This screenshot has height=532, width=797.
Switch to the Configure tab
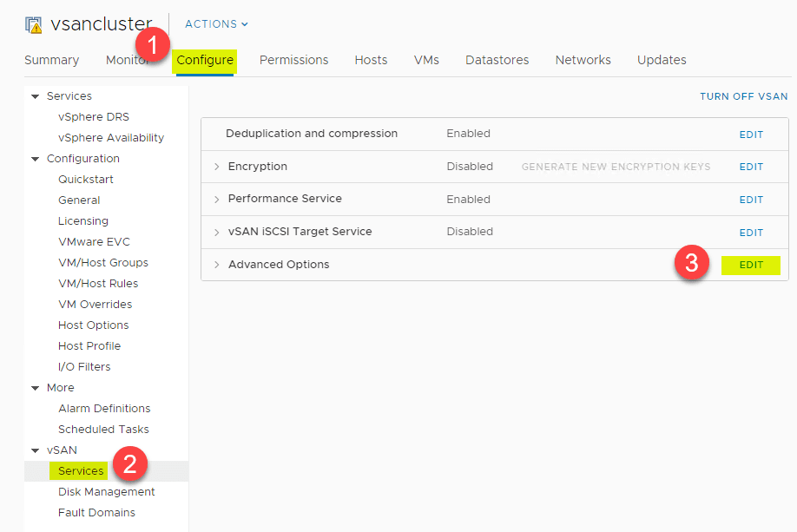[x=205, y=60]
